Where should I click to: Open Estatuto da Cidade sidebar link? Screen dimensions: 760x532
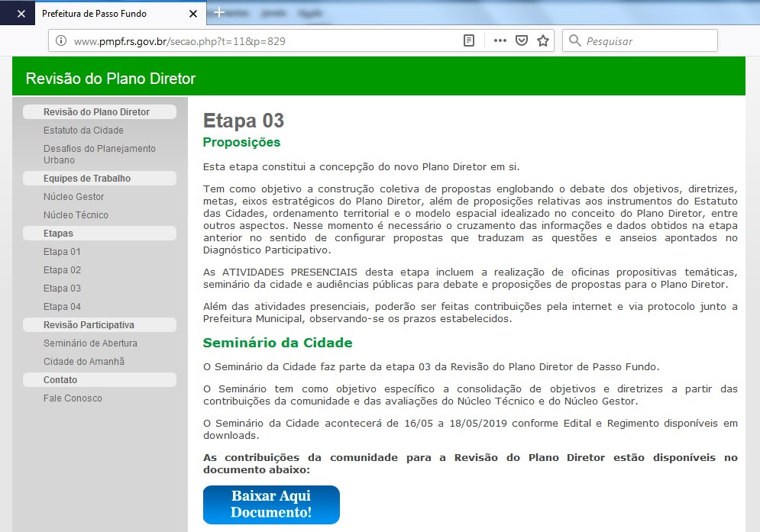(83, 131)
